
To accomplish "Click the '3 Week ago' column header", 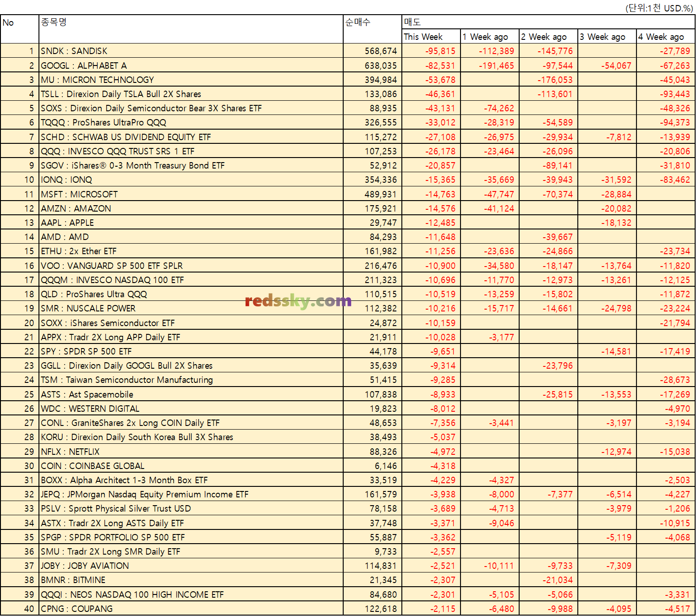I will tap(607, 37).
